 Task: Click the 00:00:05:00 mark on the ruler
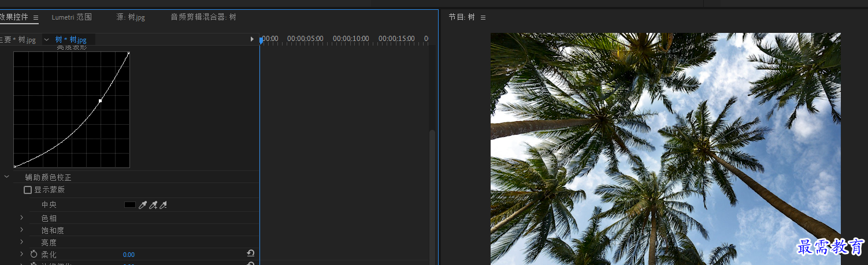[305, 39]
